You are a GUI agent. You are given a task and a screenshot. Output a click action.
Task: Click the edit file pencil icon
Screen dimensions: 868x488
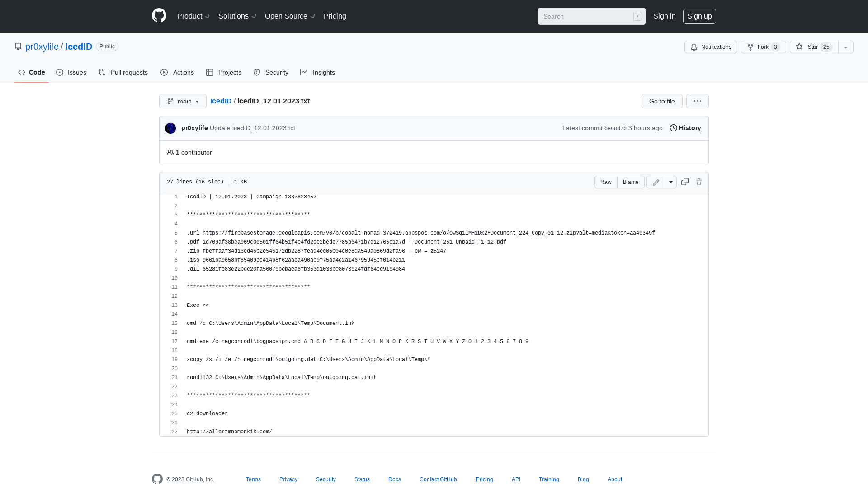click(x=656, y=182)
